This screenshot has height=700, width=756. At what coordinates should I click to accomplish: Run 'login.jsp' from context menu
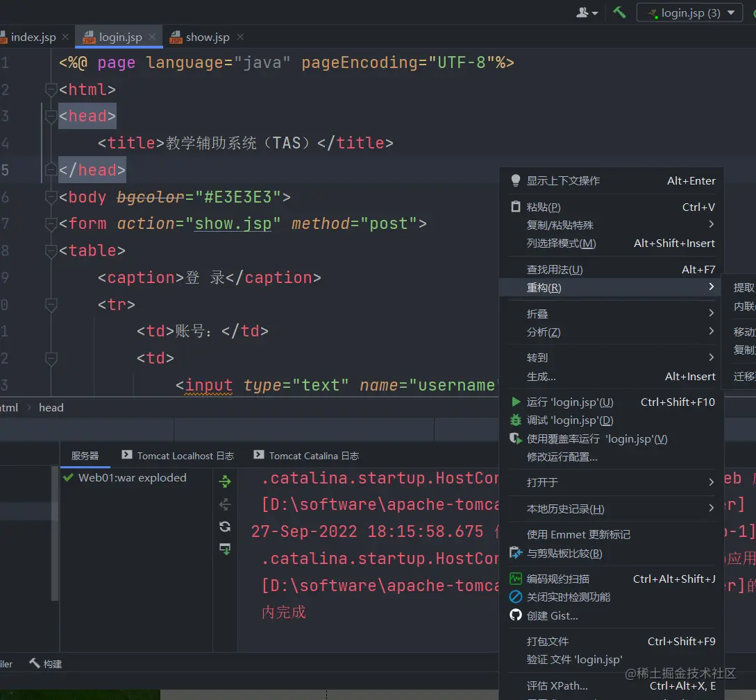coord(612,402)
